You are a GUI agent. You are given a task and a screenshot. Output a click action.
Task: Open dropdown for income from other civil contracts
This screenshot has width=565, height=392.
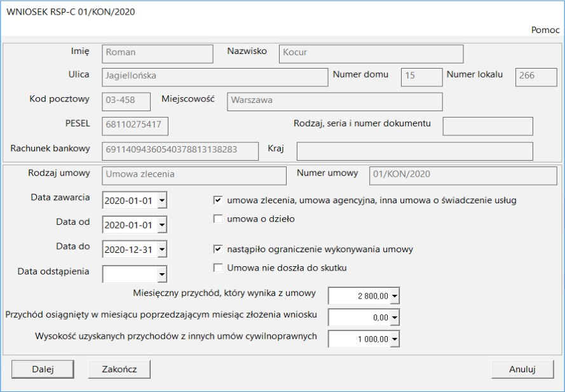click(x=395, y=339)
